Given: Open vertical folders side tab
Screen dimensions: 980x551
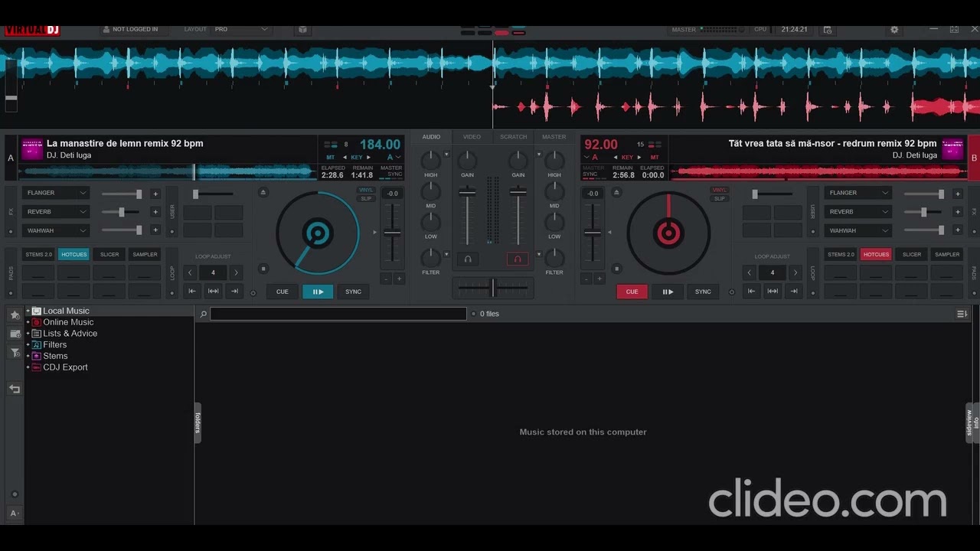Looking at the screenshot, I should [198, 422].
